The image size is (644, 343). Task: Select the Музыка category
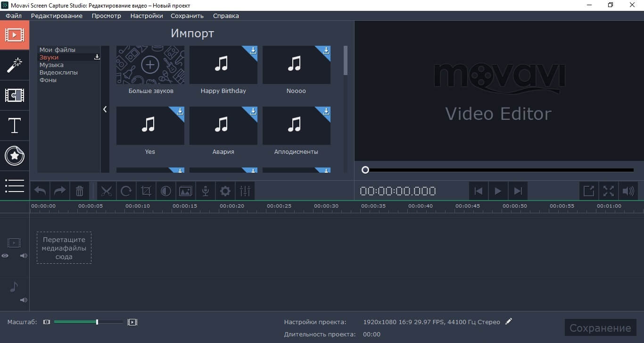point(51,65)
